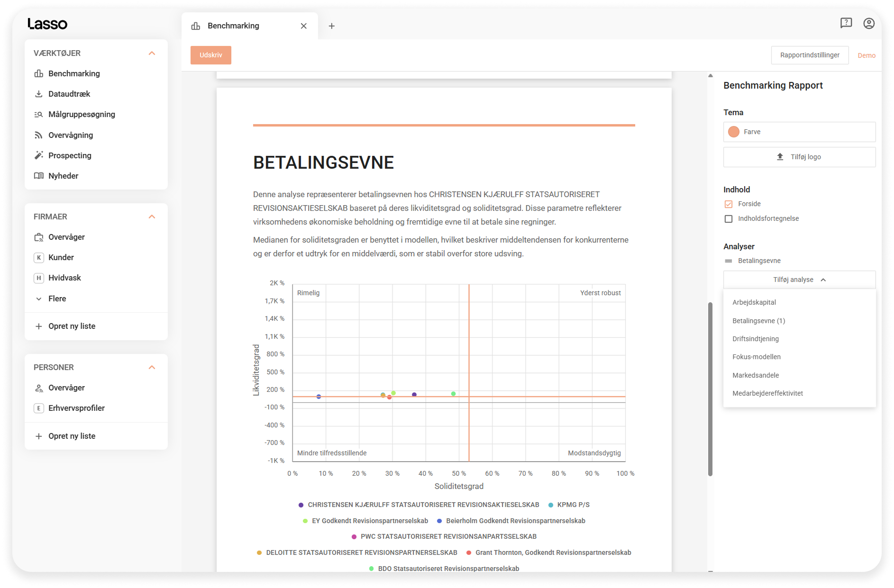Screen dimensions: 894x588
Task: Open Overvågning feed icon in sidebar
Action: click(39, 135)
